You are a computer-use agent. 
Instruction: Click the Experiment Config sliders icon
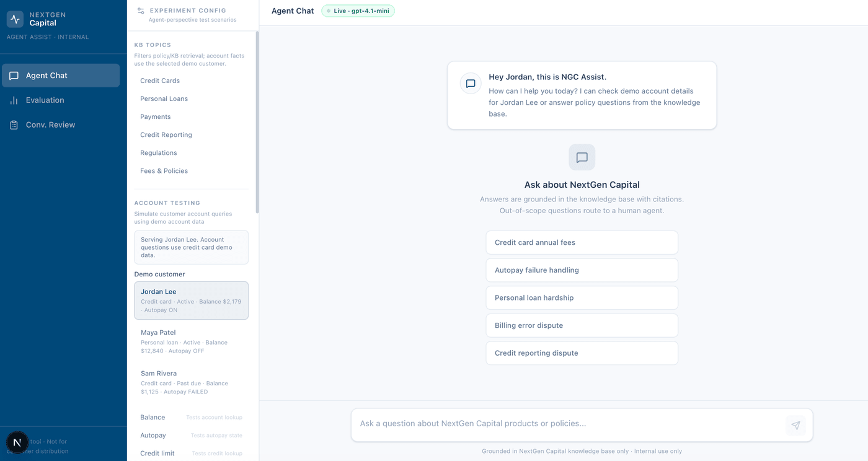tap(141, 11)
